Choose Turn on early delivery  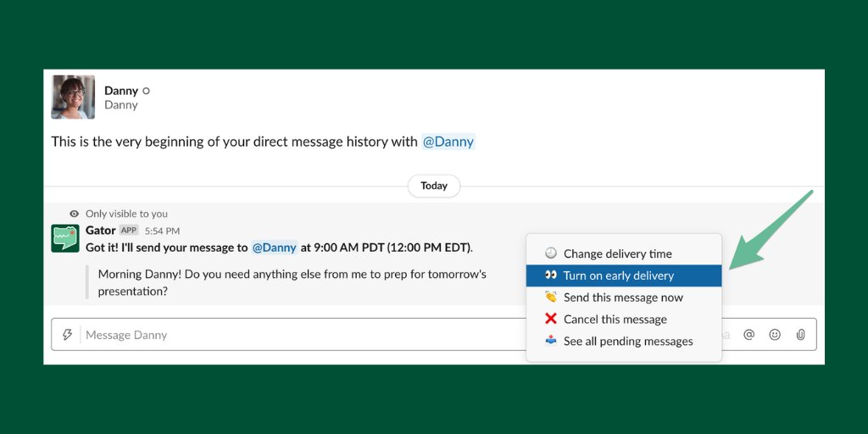624,275
